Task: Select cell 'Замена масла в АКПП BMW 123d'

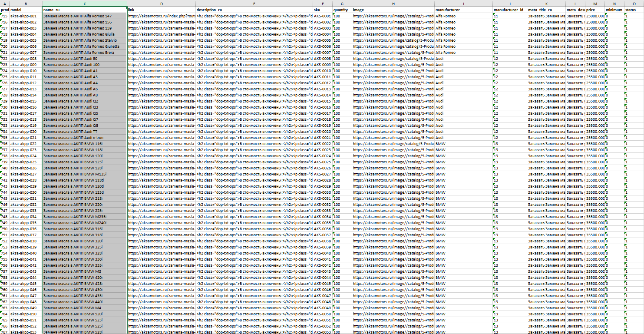Action: (x=85, y=192)
